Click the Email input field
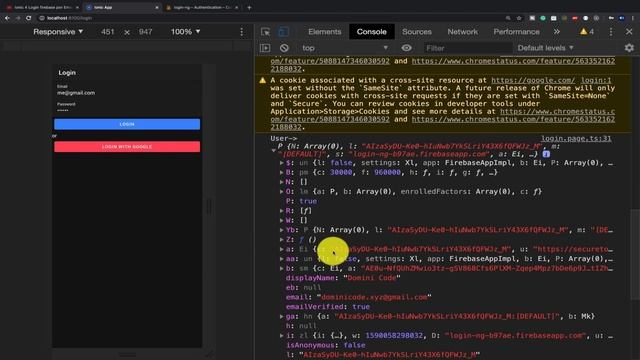The image size is (640, 360). (x=127, y=93)
